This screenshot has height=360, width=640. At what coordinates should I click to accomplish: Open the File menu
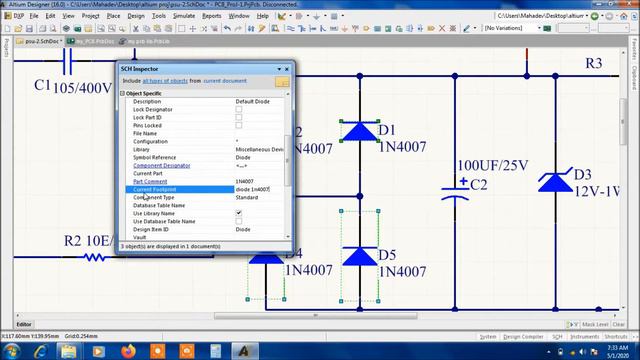click(x=34, y=16)
